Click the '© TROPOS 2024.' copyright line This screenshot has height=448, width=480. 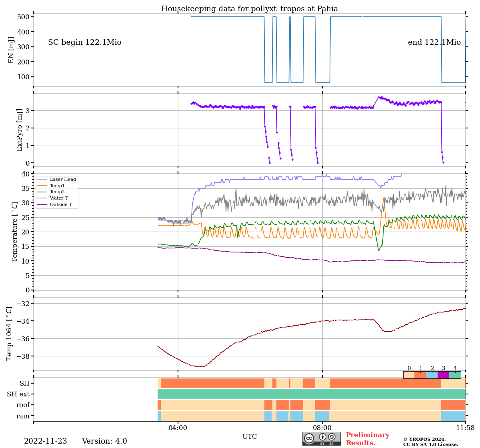424,439
